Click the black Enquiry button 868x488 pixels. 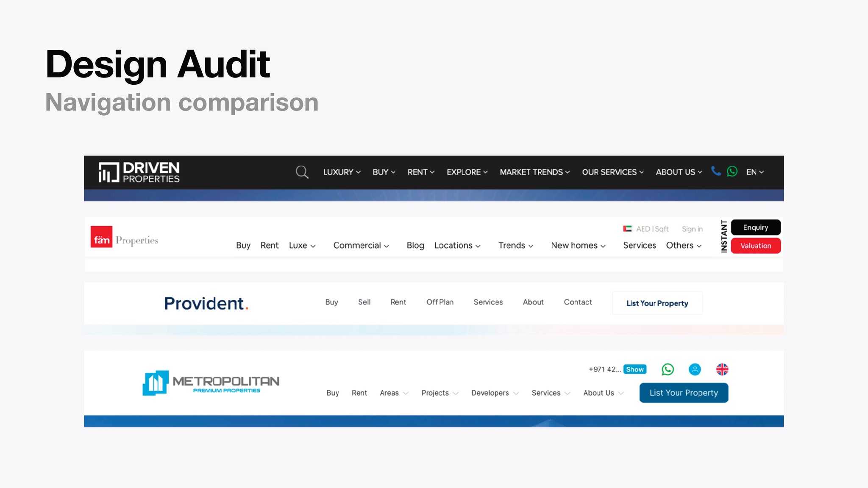[755, 227]
